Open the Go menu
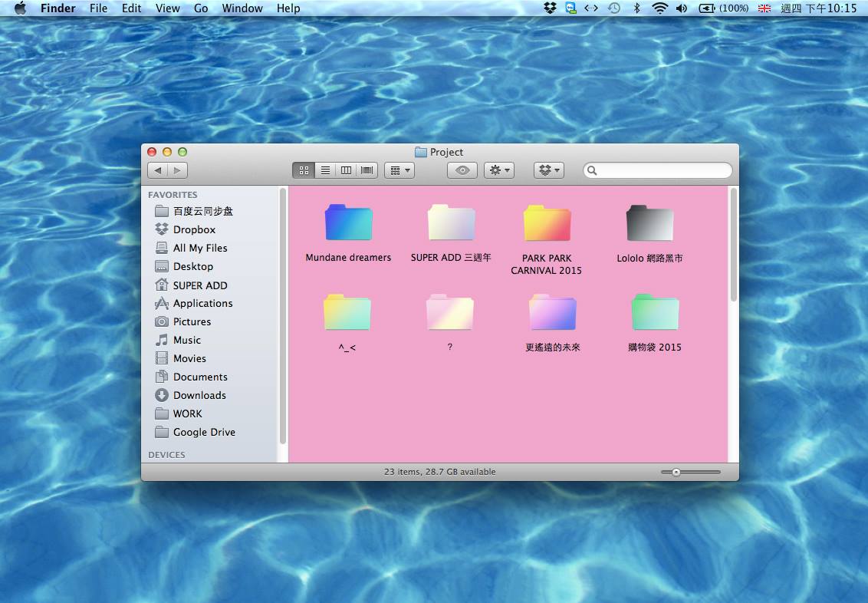 pos(201,8)
